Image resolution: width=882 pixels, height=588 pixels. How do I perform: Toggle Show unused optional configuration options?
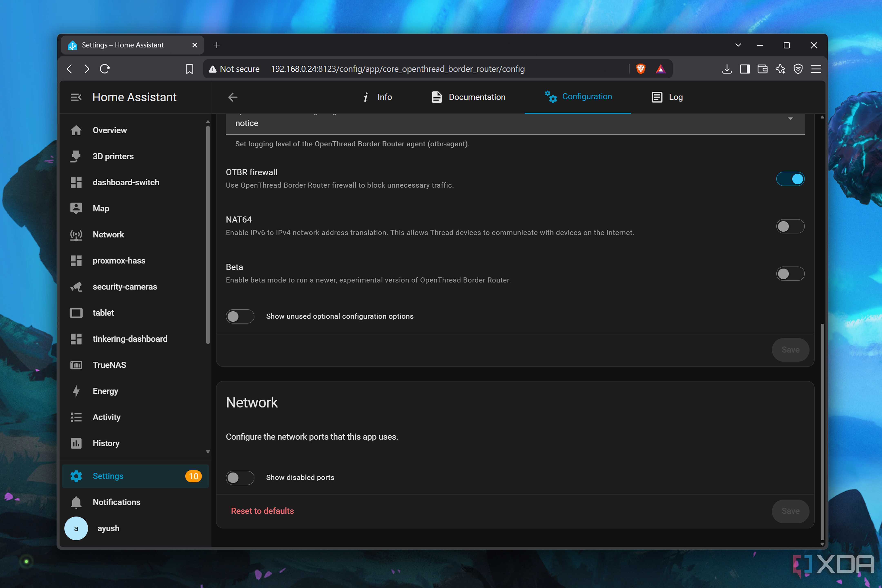coord(240,316)
